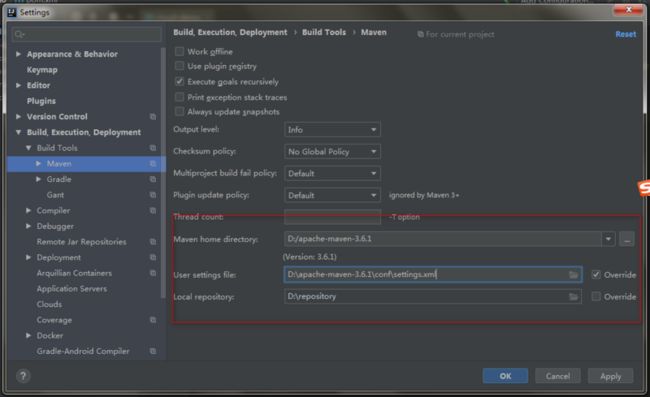Click Build Tools in the breadcrumb

(324, 32)
